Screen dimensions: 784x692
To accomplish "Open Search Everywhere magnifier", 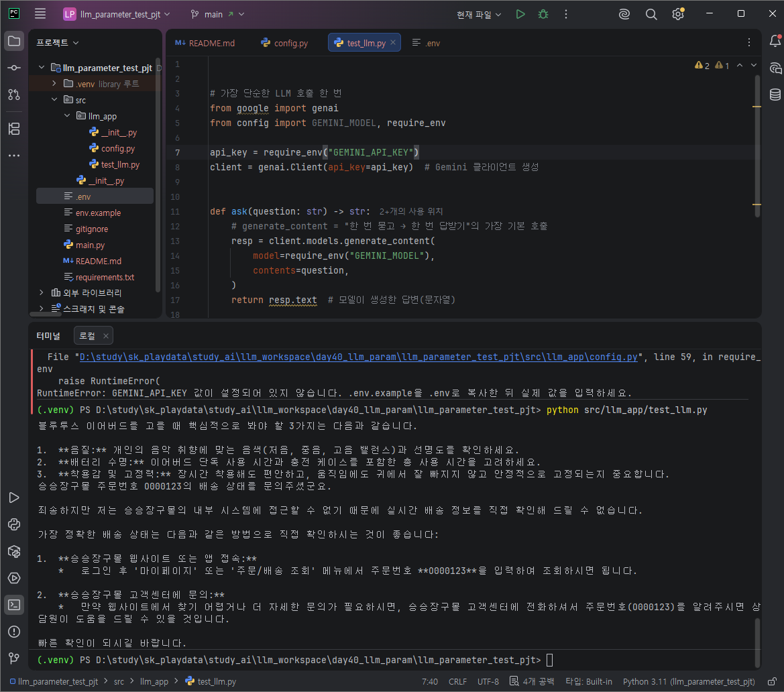I will (x=651, y=14).
